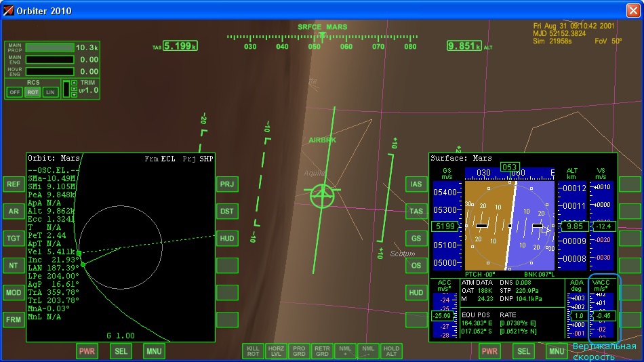This screenshot has width=644, height=362.
Task: Open MNU button menu on right MFD
Action: (x=557, y=351)
